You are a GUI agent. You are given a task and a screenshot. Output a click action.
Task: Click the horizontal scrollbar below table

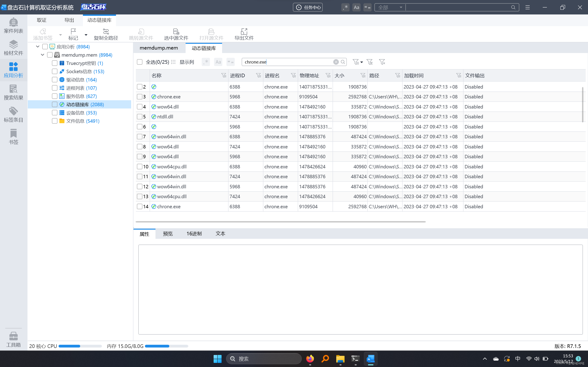coord(280,222)
